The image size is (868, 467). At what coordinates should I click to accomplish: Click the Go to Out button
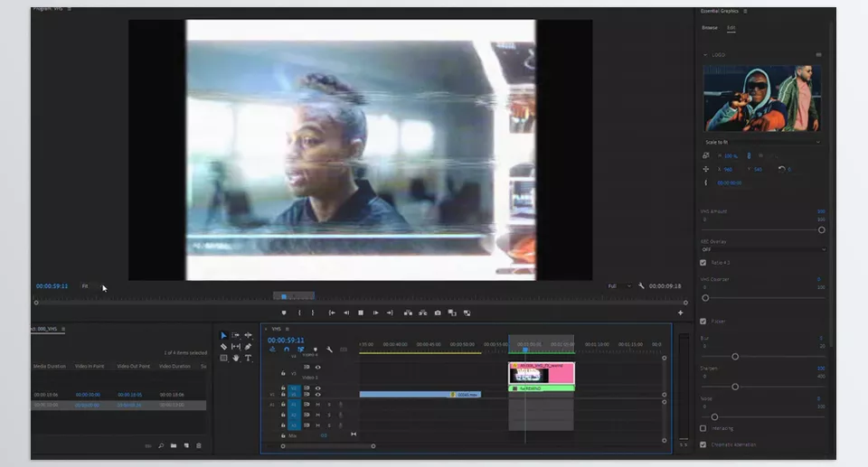click(x=390, y=313)
